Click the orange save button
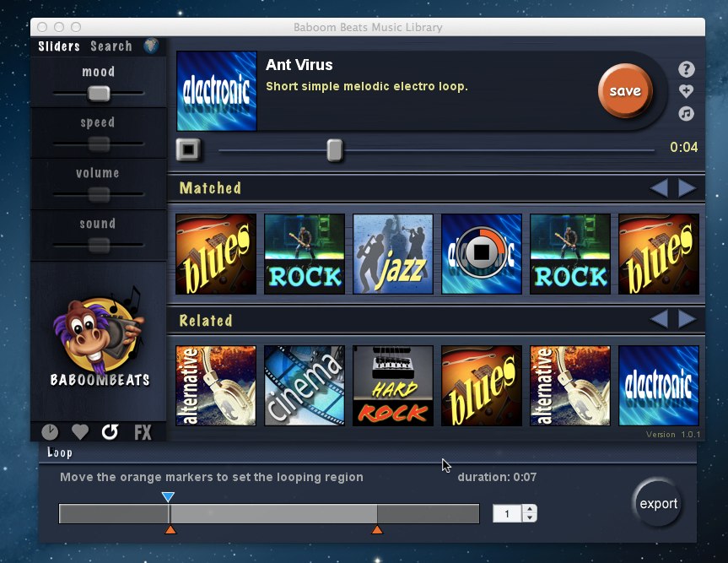728x563 pixels. click(625, 90)
